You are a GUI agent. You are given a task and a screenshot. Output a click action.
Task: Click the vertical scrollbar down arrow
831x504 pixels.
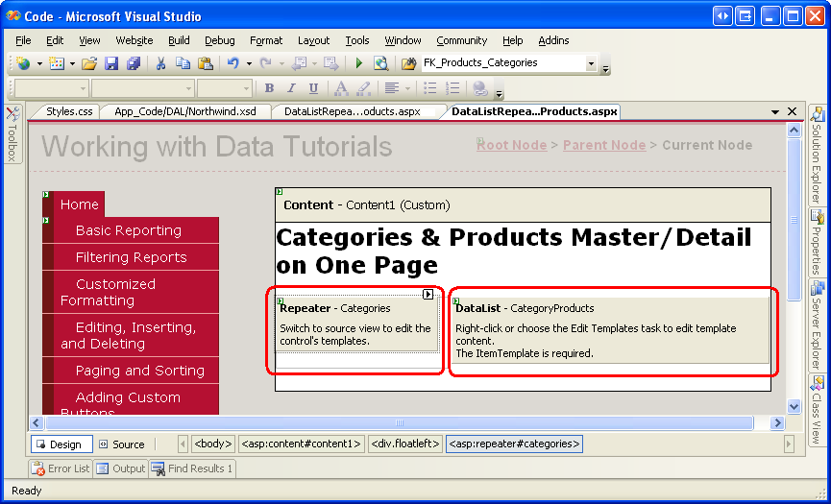tap(794, 407)
